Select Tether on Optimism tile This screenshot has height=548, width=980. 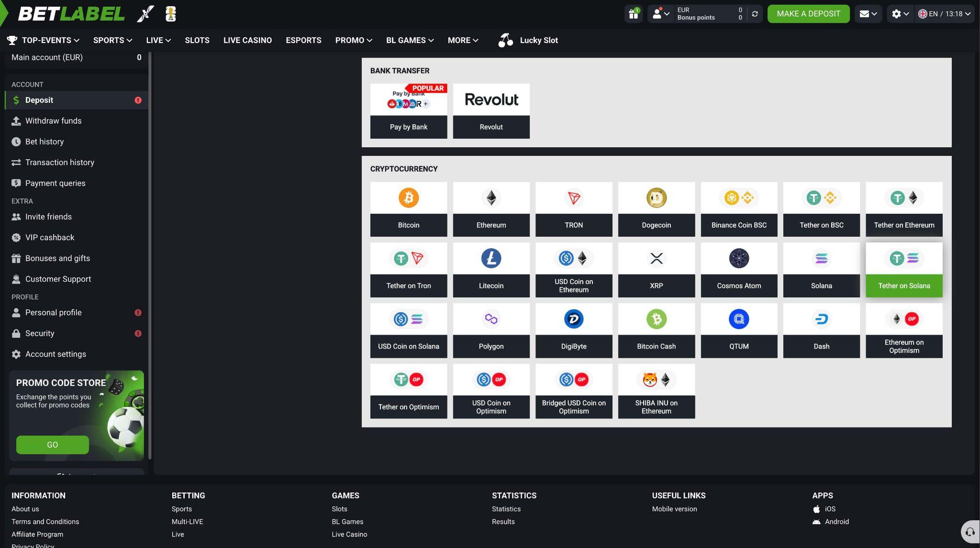coord(408,391)
